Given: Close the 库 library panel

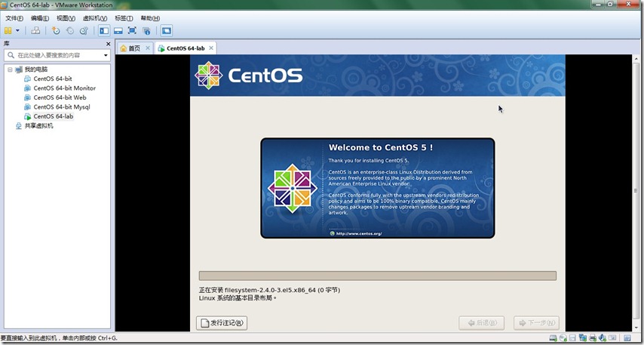Looking at the screenshot, I should [109, 44].
